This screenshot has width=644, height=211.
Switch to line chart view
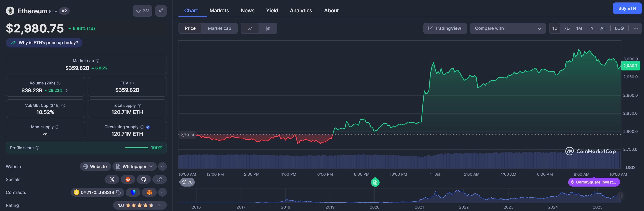point(250,29)
